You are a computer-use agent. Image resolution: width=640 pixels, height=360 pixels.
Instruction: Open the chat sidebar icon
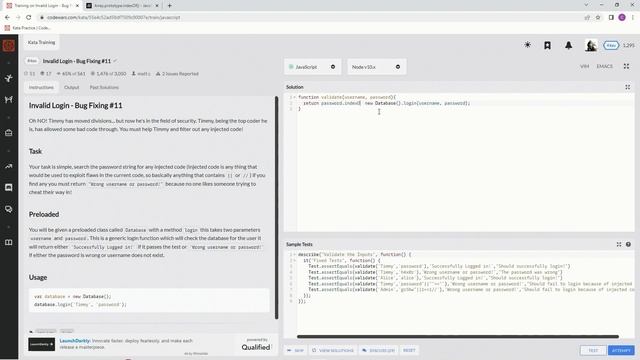(9, 187)
